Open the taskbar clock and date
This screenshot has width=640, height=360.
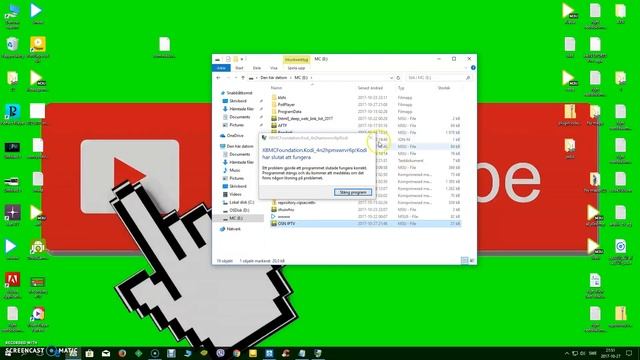point(610,353)
